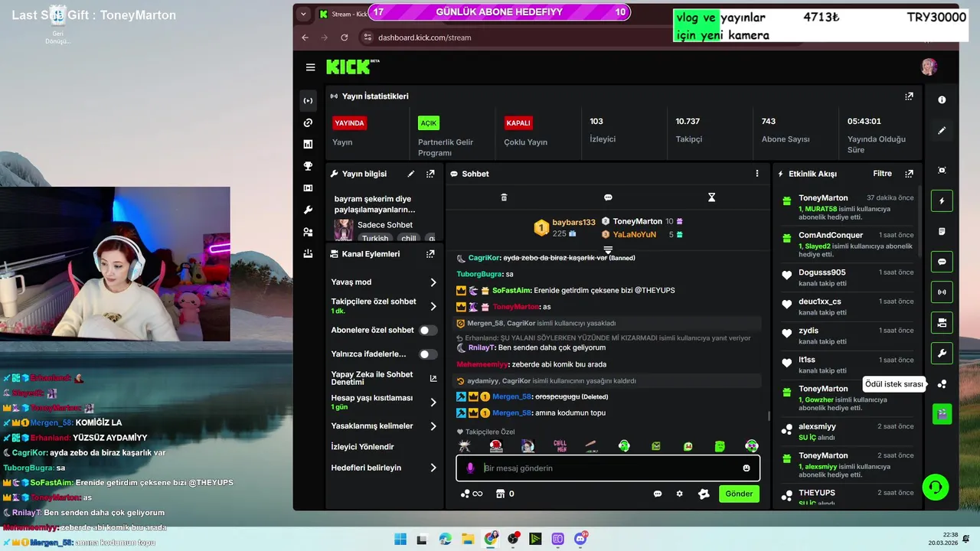The height and width of the screenshot is (551, 980).
Task: Open the video clips icon in sidebar
Action: point(308,188)
